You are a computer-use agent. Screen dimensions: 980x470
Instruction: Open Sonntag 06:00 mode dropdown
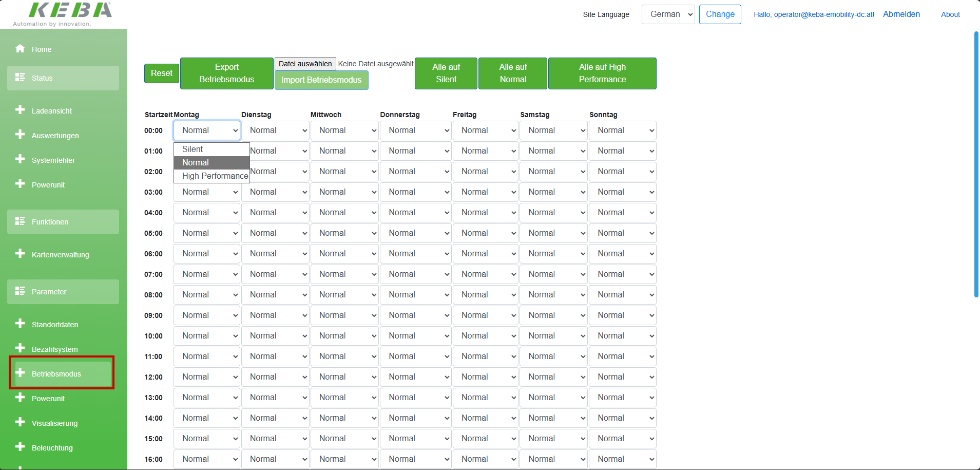pos(623,254)
